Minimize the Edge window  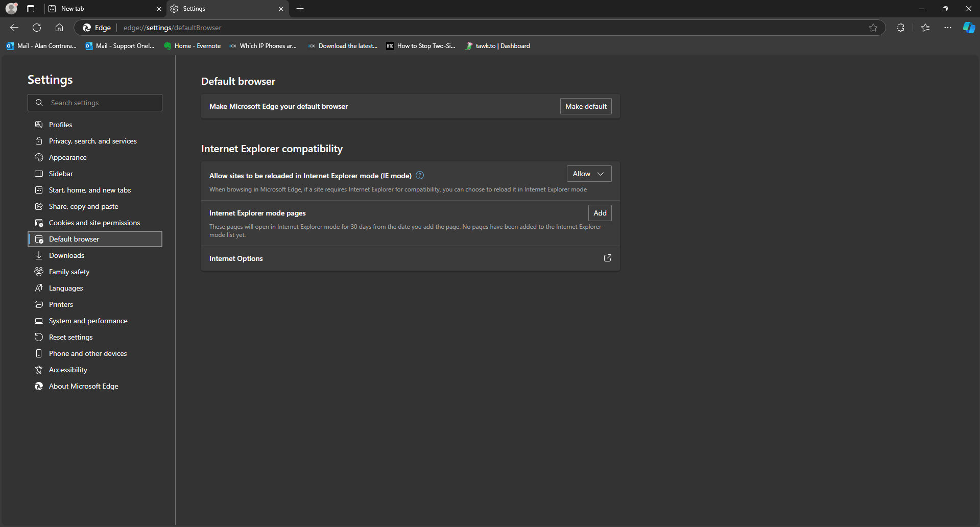[921, 9]
